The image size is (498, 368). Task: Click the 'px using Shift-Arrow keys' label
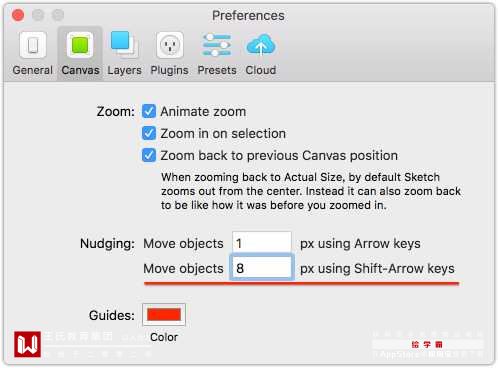[x=377, y=268]
